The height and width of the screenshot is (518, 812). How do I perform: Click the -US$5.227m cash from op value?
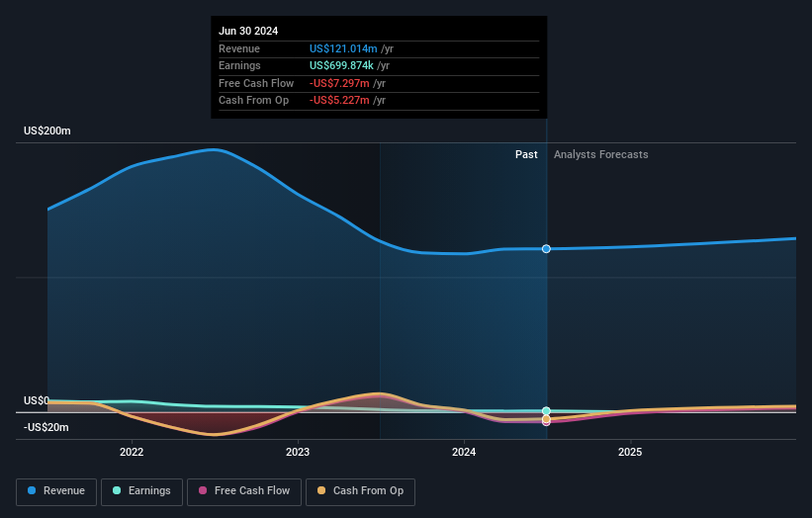pyautogui.click(x=339, y=101)
